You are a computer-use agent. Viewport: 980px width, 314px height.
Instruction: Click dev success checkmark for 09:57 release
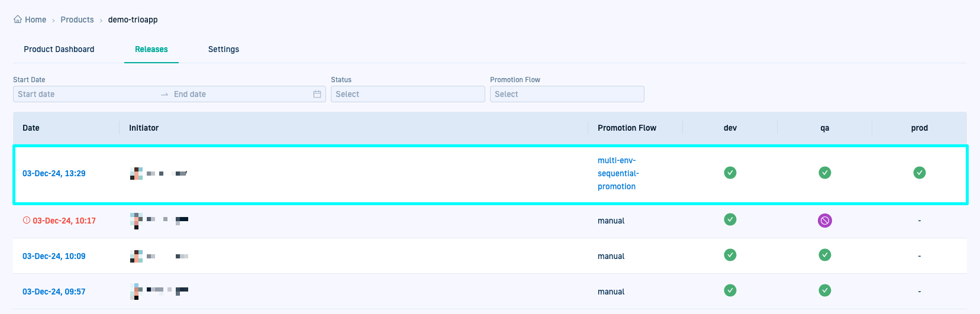click(730, 290)
